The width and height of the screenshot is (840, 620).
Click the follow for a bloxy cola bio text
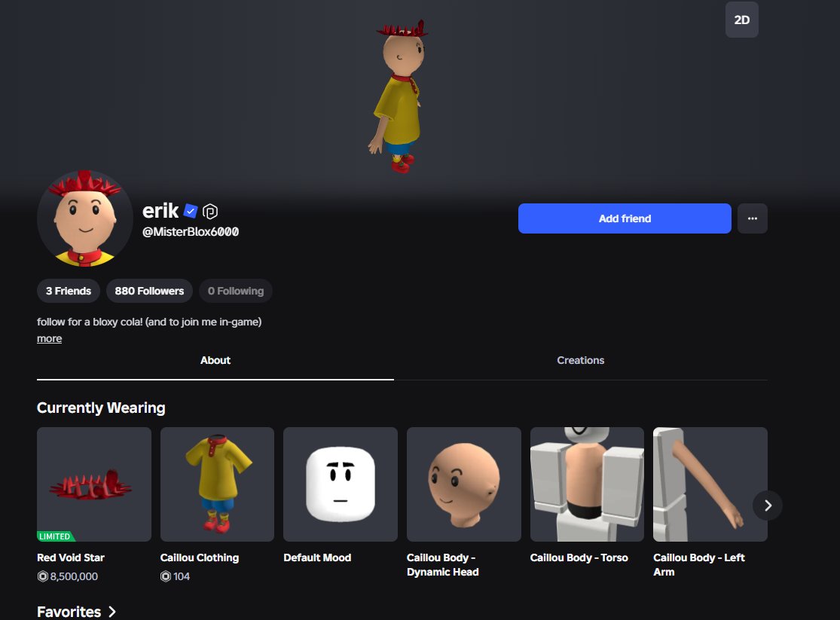[x=149, y=322]
